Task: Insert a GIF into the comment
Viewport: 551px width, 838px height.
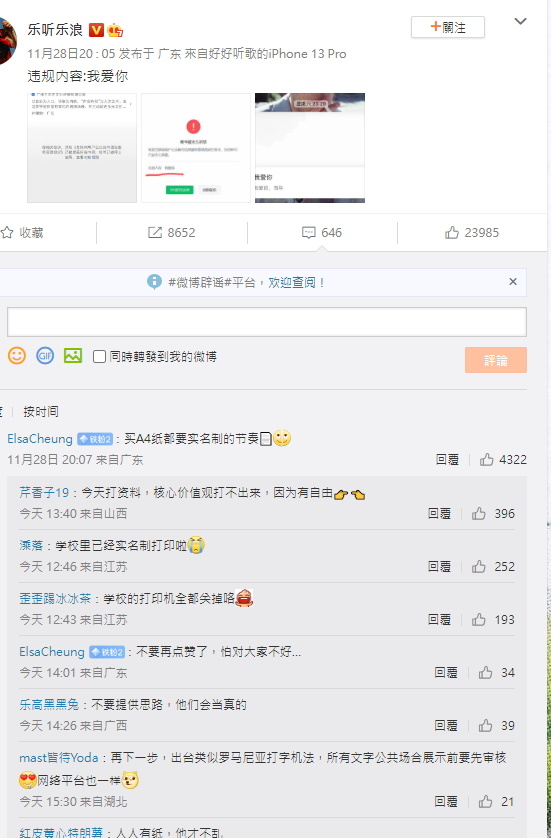Action: 45,356
